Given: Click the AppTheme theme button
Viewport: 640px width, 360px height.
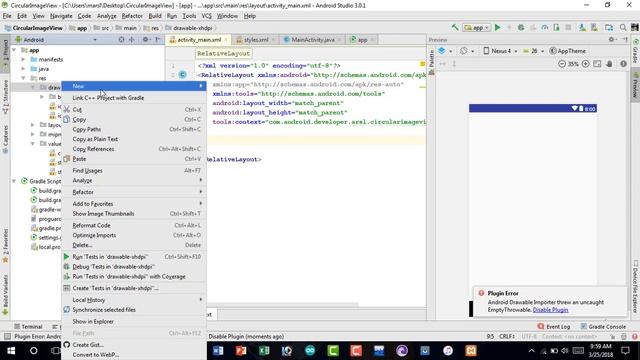Looking at the screenshot, I should (x=568, y=51).
